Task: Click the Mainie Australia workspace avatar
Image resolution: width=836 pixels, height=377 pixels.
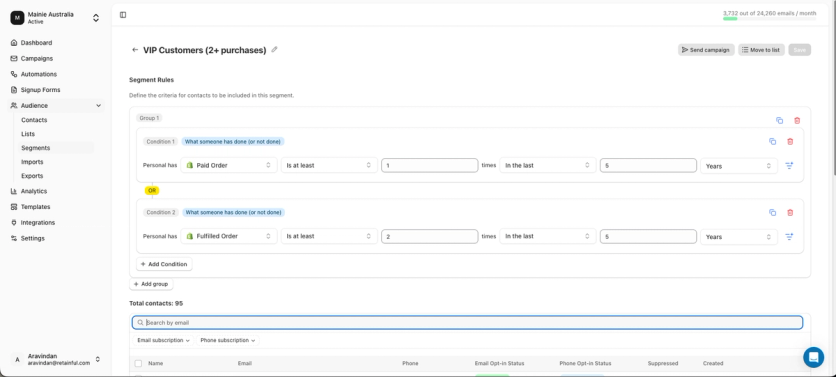Action: (17, 18)
